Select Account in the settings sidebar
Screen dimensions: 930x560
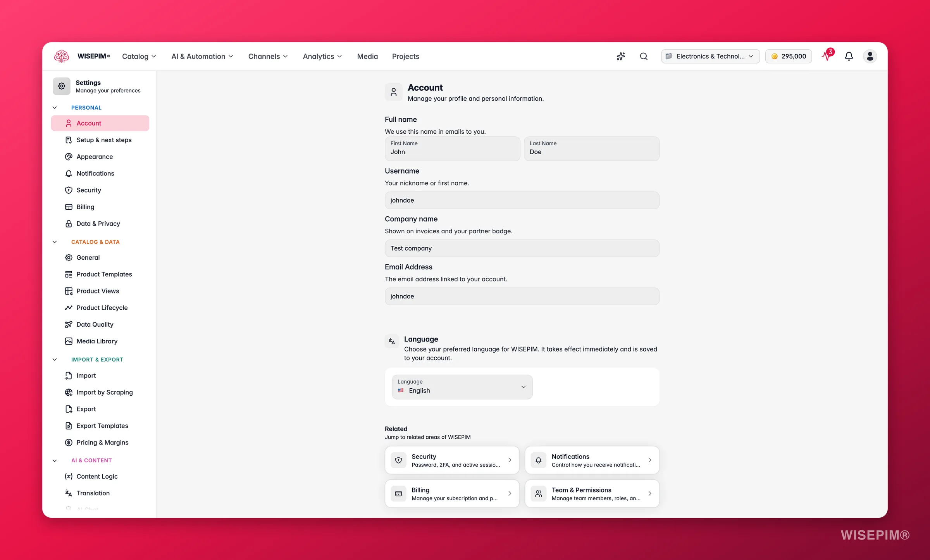(x=100, y=123)
